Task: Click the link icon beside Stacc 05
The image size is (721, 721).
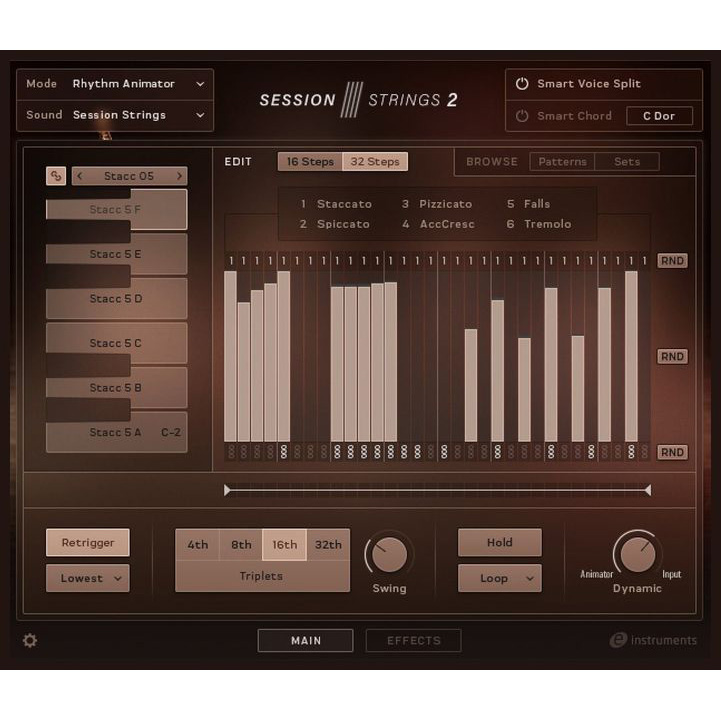Action: [56, 176]
